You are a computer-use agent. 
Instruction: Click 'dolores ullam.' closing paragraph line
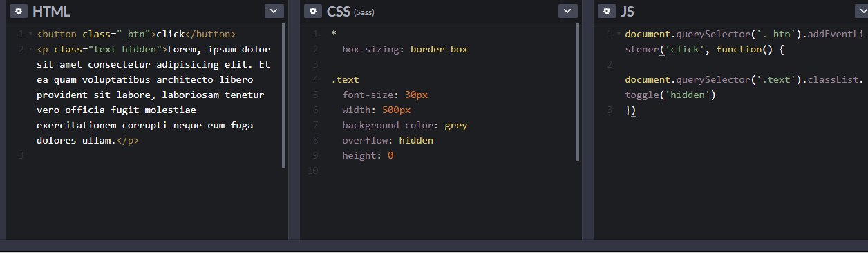pos(88,141)
